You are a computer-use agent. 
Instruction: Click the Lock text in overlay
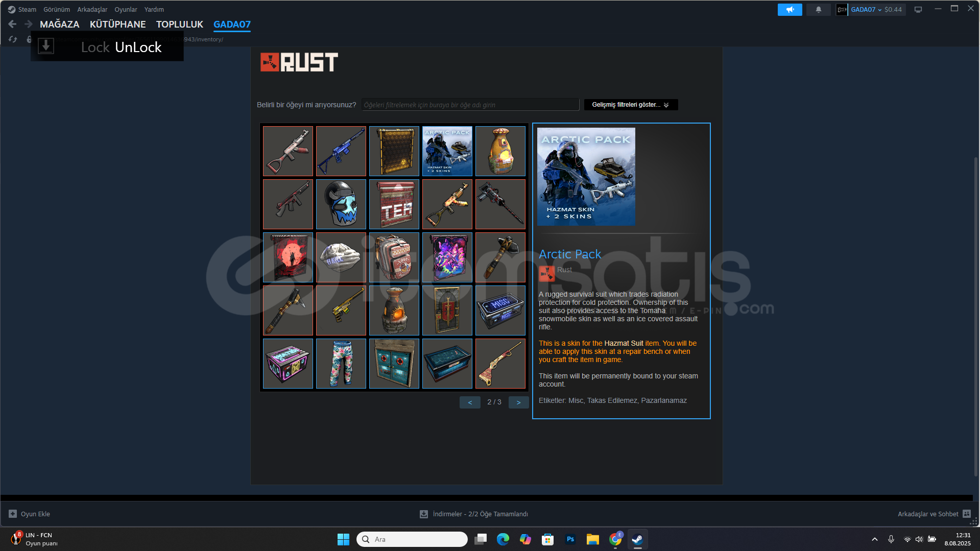pos(95,47)
